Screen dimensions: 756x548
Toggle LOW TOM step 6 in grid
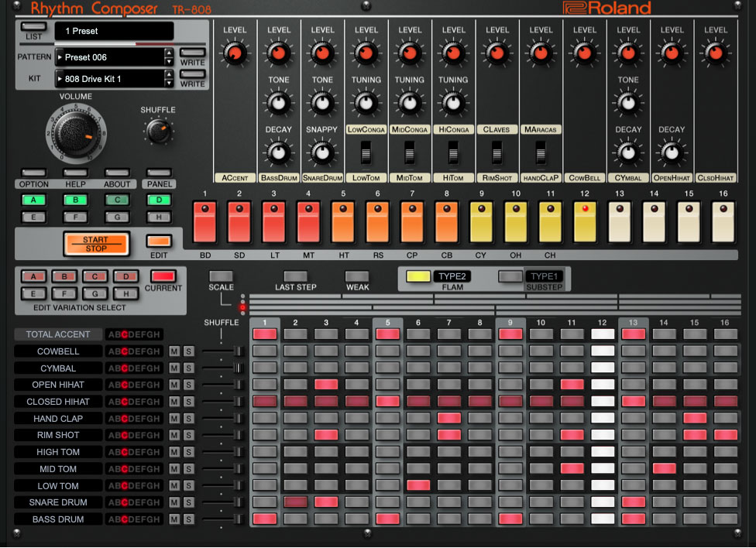[418, 485]
